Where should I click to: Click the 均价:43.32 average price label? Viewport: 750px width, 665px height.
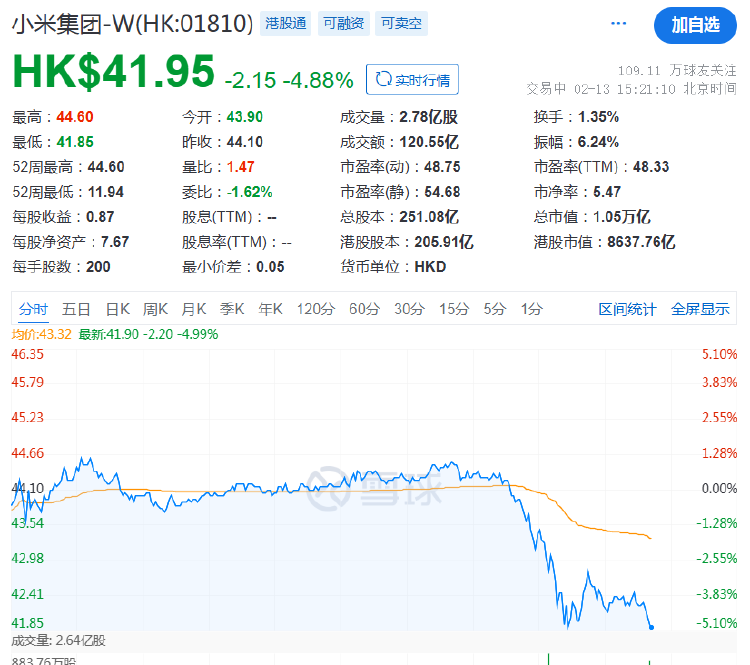42,334
